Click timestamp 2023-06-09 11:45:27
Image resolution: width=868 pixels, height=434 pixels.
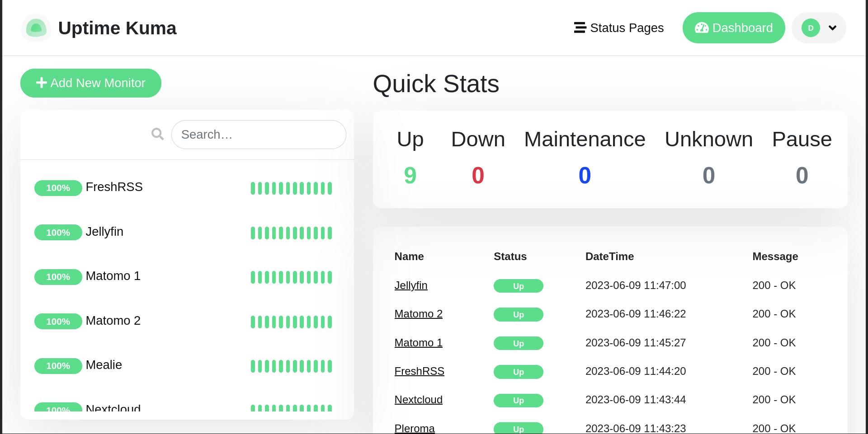point(636,343)
